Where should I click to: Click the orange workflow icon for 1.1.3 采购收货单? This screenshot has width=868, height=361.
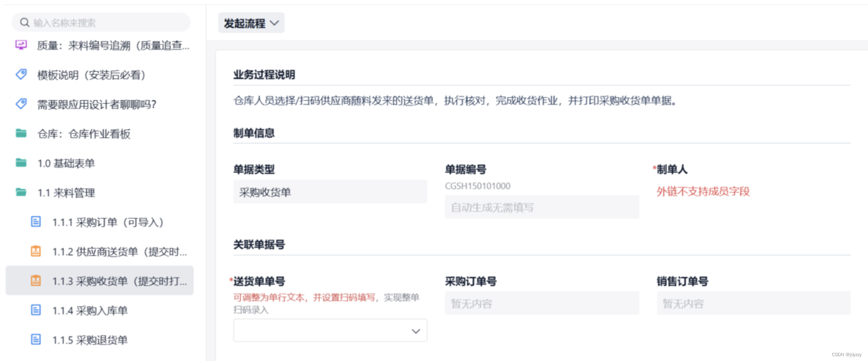(36, 280)
